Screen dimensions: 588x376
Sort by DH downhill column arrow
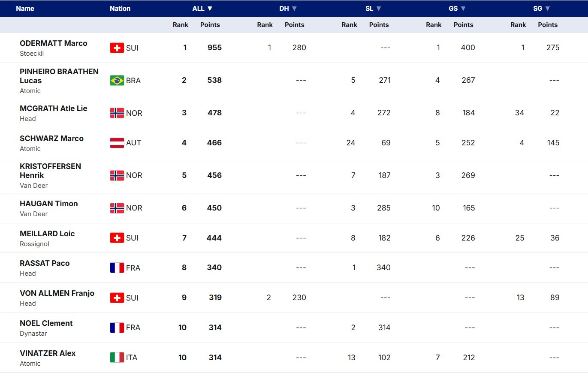294,9
